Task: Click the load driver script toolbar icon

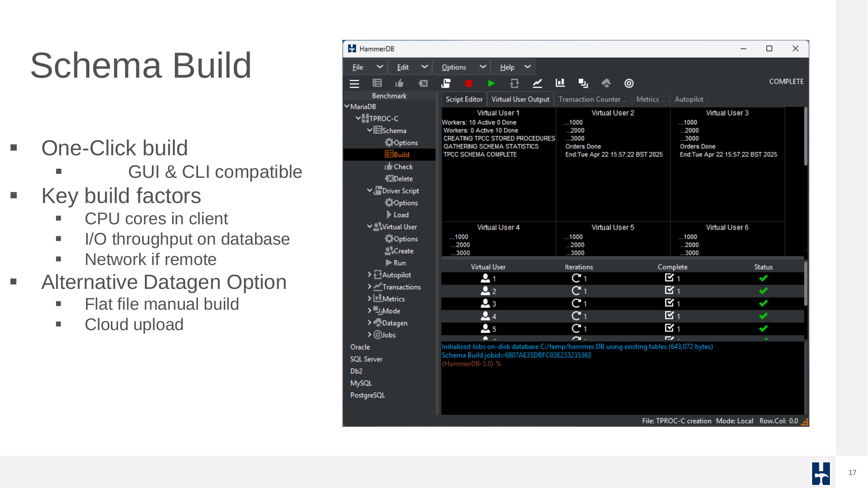Action: (x=446, y=83)
